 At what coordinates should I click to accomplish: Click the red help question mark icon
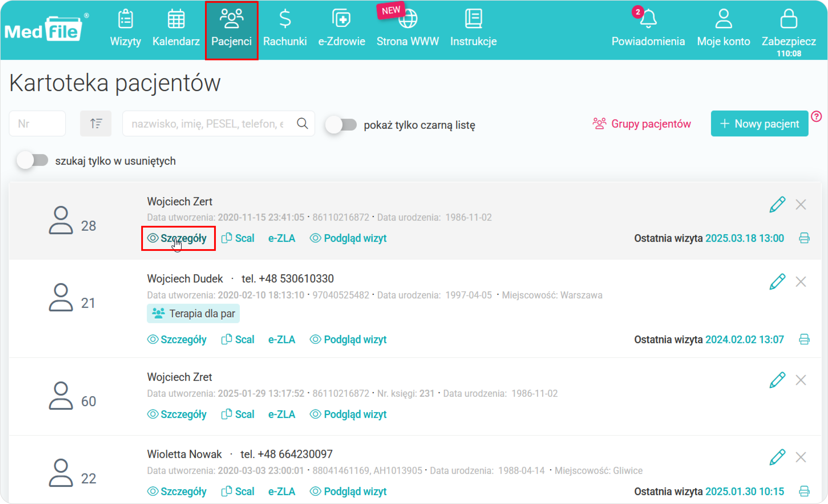tap(816, 117)
